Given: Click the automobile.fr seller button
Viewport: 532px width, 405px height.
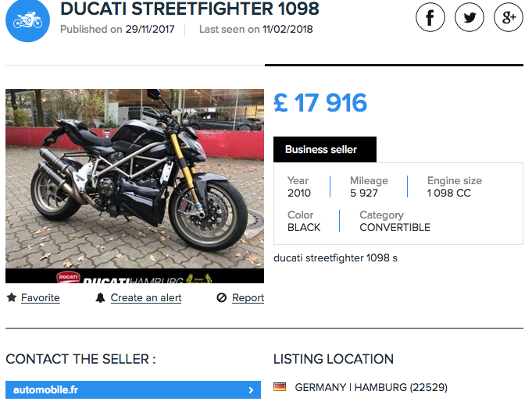Looking at the screenshot, I should coord(133,390).
